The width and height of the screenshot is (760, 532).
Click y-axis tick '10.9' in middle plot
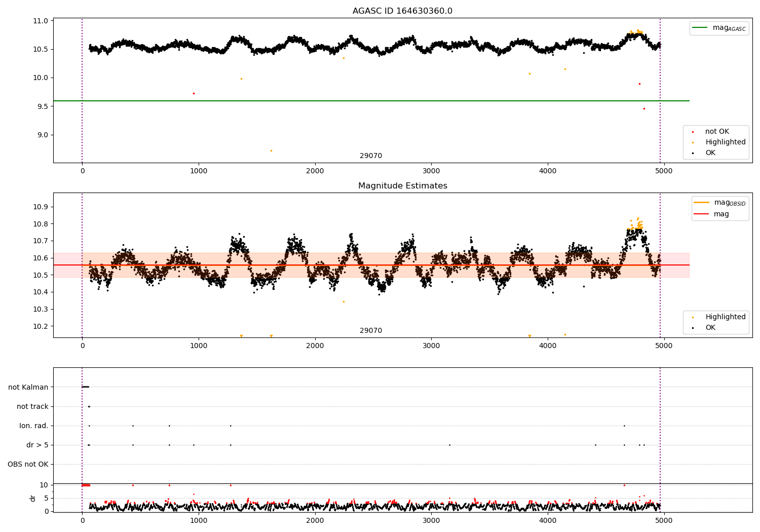pyautogui.click(x=41, y=207)
